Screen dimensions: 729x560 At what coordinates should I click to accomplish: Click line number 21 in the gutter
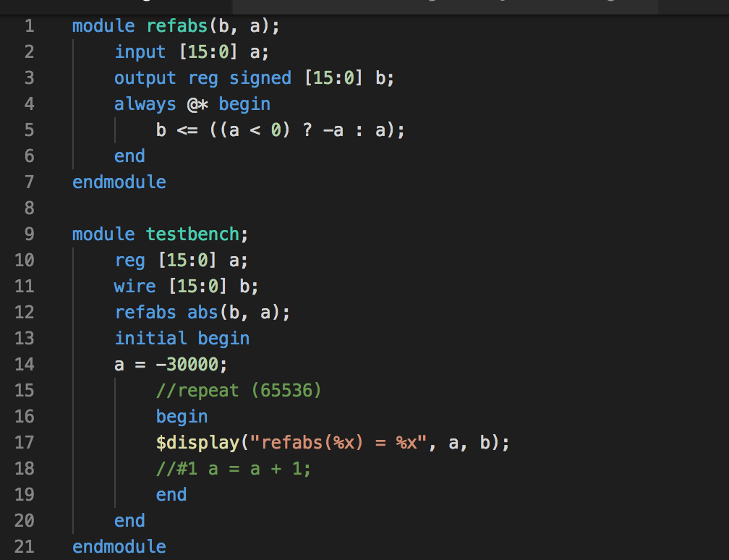coord(24,546)
